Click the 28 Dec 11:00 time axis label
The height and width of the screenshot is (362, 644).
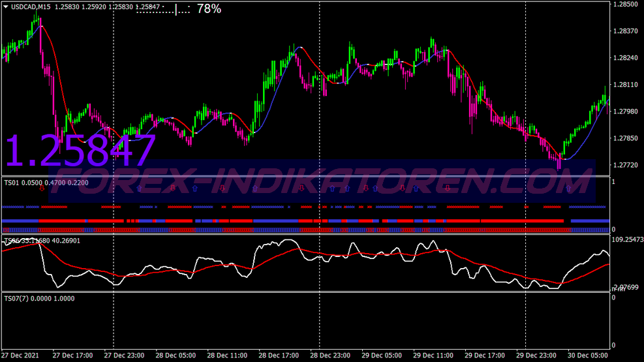(x=228, y=356)
